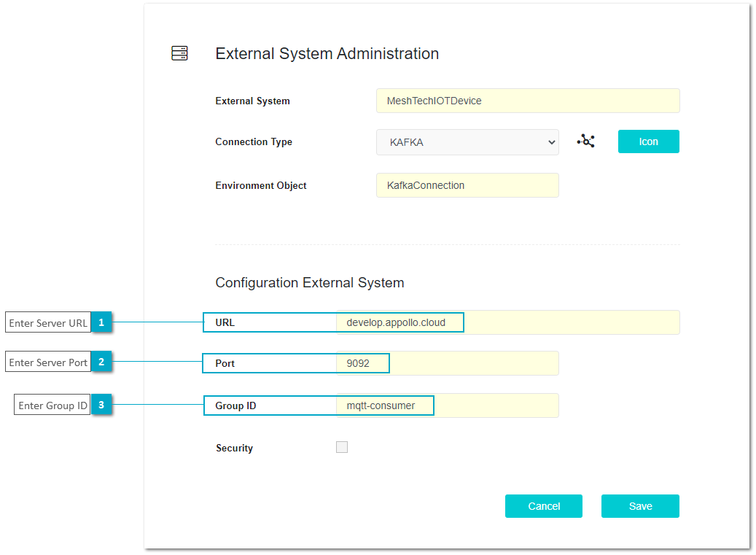Click the server administration icon beside the title
756x555 pixels.
pyautogui.click(x=179, y=53)
